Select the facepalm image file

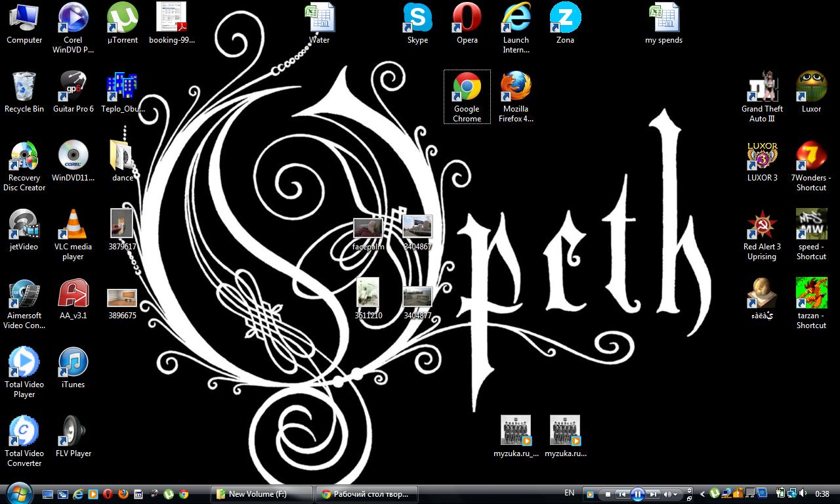(368, 234)
